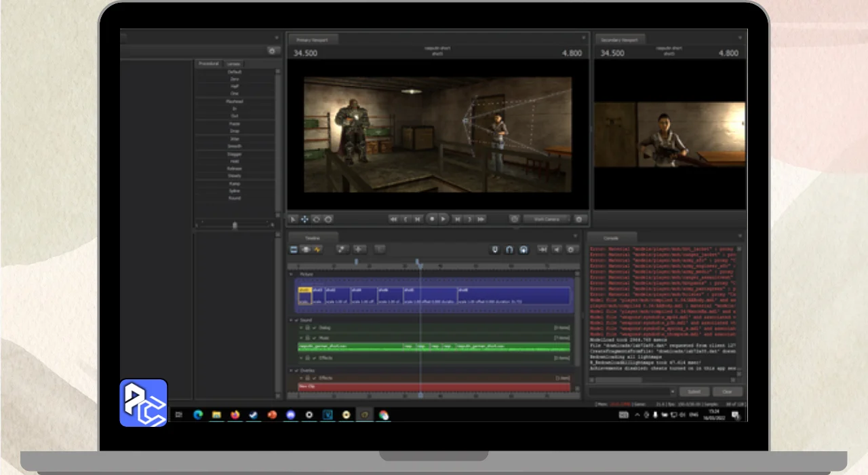The width and height of the screenshot is (868, 475).
Task: Open the Procedural presets tab
Action: (208, 64)
